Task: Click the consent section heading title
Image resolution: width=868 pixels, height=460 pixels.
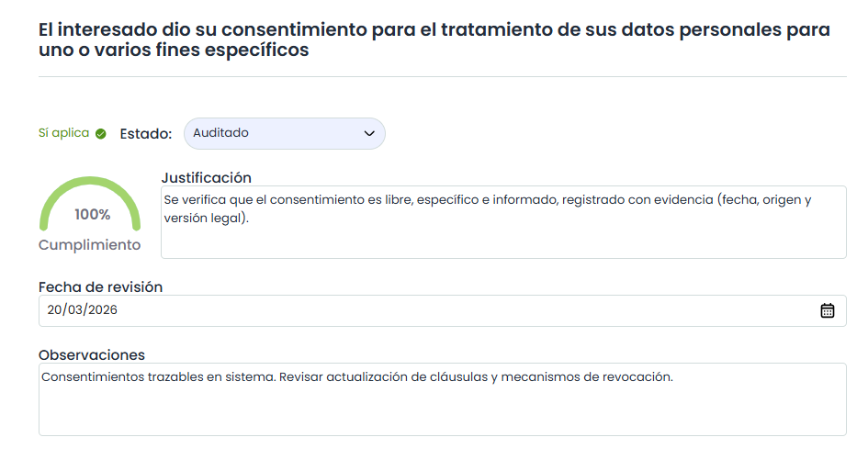Action: [434, 40]
